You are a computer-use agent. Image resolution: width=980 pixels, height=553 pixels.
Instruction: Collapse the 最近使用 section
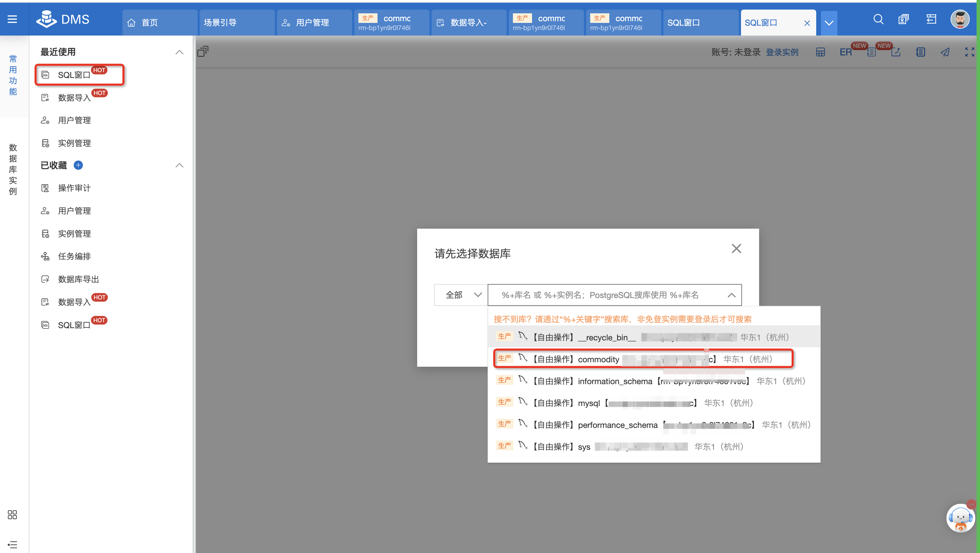click(x=179, y=52)
